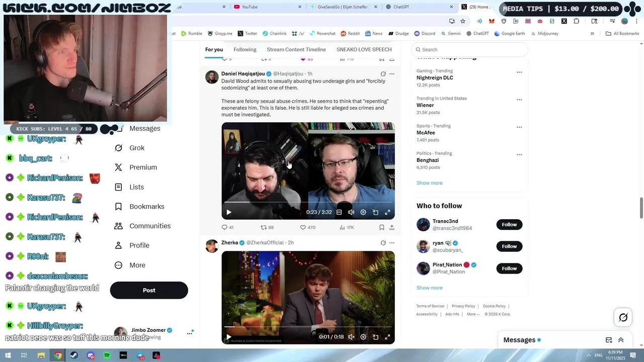The width and height of the screenshot is (644, 362).
Task: Like Daniel Haqiqatjou's post
Action: (307, 227)
